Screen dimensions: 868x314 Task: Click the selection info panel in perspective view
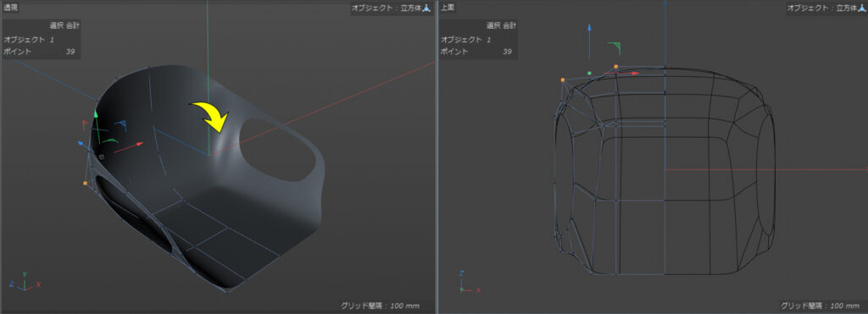click(42, 39)
